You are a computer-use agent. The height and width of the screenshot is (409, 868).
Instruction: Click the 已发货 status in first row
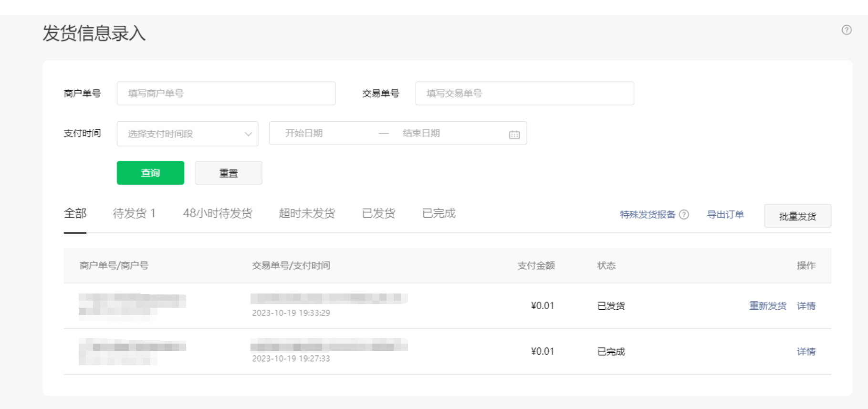pyautogui.click(x=611, y=306)
